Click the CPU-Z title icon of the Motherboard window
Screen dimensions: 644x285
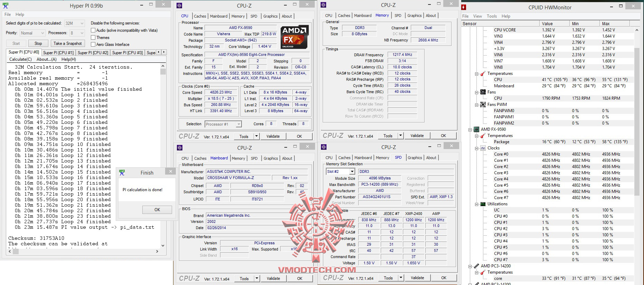(180, 148)
